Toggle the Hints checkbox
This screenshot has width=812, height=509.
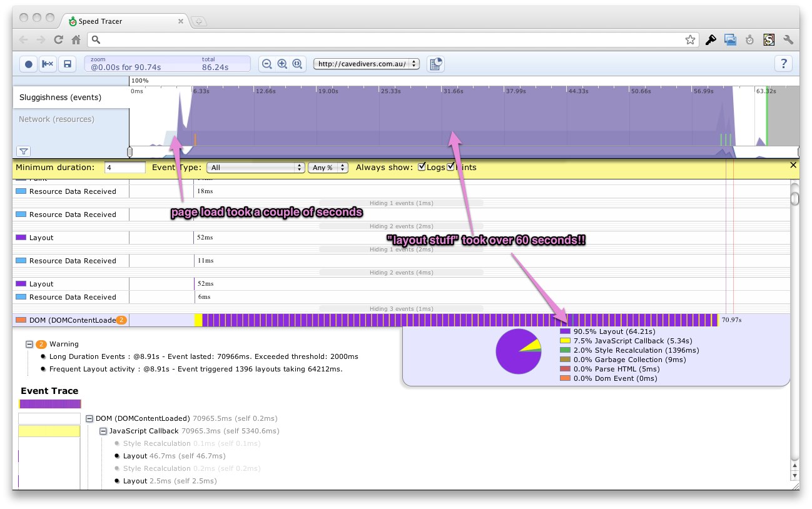[x=450, y=167]
